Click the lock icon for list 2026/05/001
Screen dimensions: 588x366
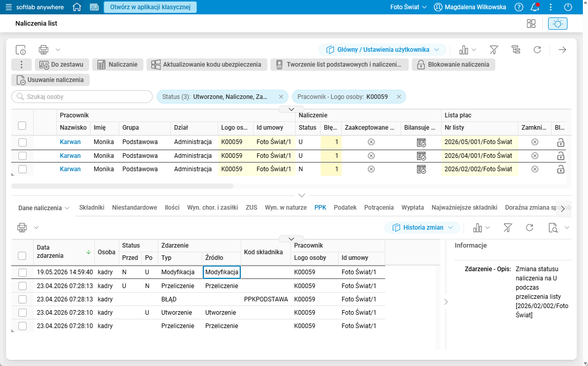[561, 143]
